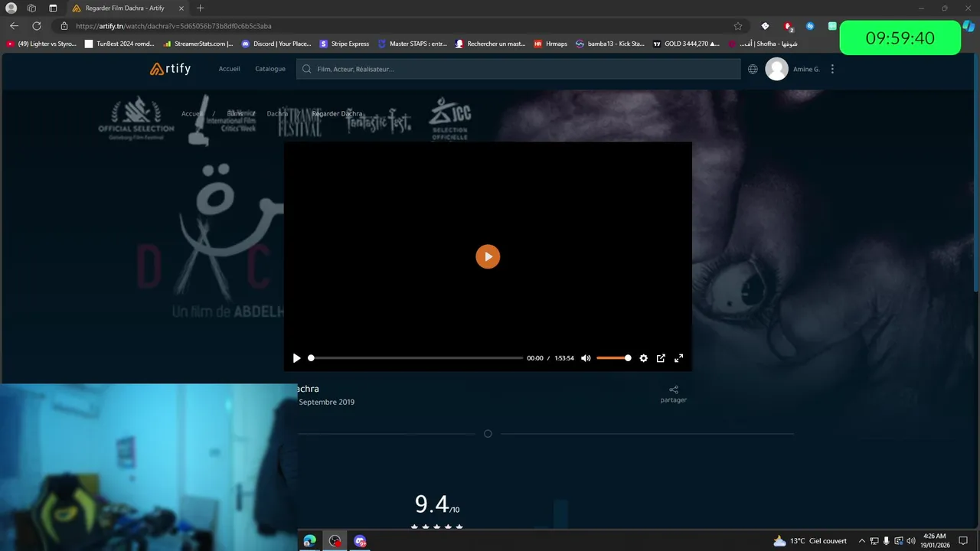980x551 pixels.
Task: Open the purple chat app taskbar icon
Action: (360, 541)
